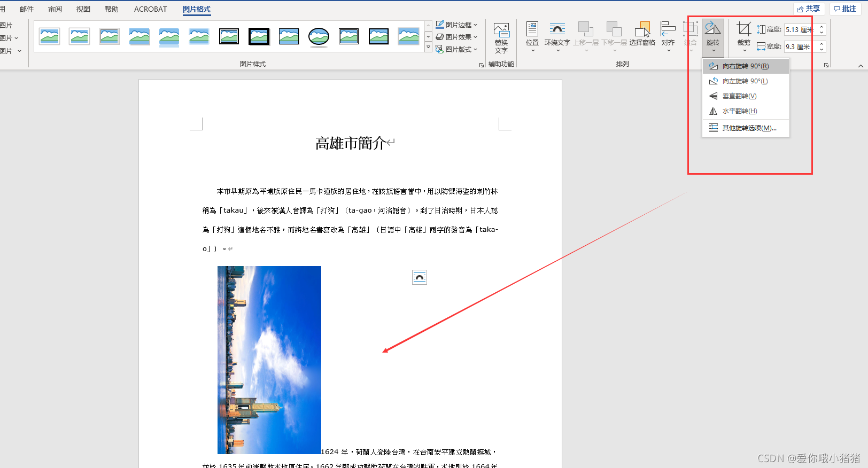Collapse the ribbon with the chevron

pos(861,66)
